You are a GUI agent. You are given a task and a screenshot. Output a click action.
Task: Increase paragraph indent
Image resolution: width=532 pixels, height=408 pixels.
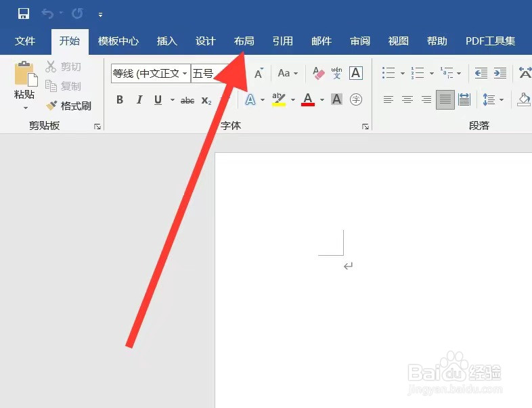click(x=500, y=73)
